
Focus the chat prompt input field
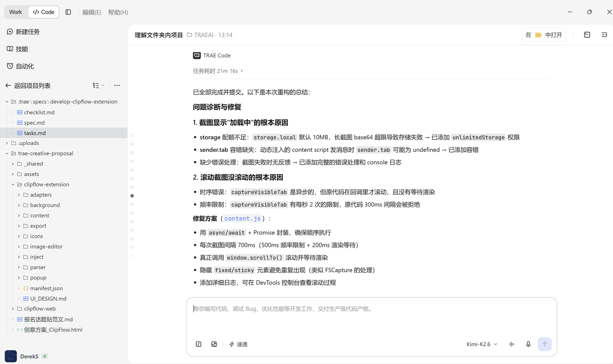371,316
